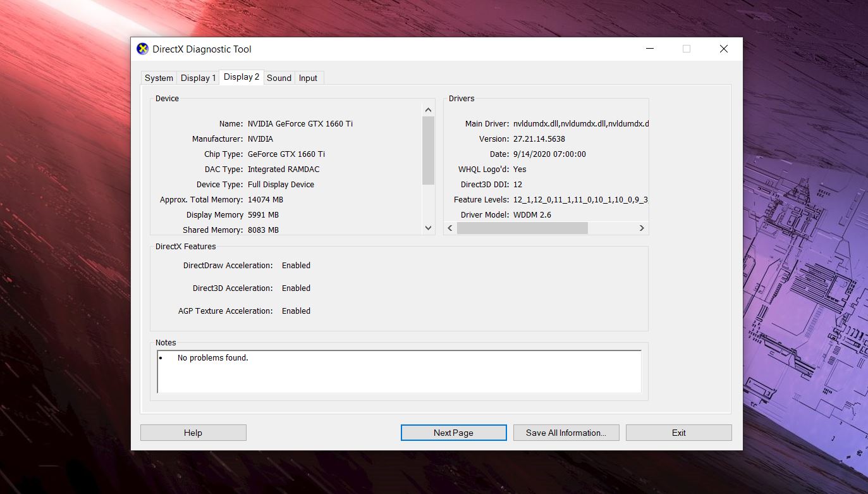Viewport: 868px width, 494px height.
Task: Click the left arrow on Drivers scrollbar
Action: (x=449, y=228)
